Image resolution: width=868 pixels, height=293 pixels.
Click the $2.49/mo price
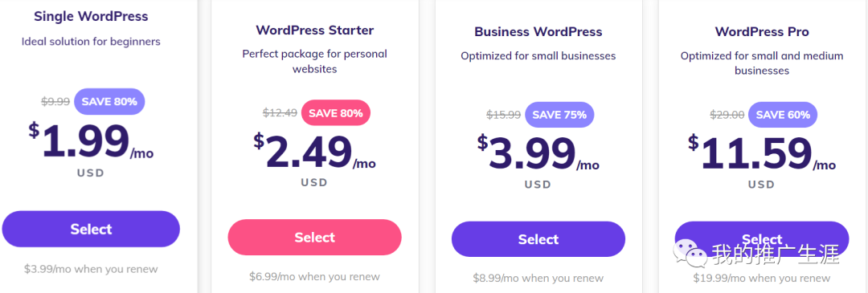314,152
